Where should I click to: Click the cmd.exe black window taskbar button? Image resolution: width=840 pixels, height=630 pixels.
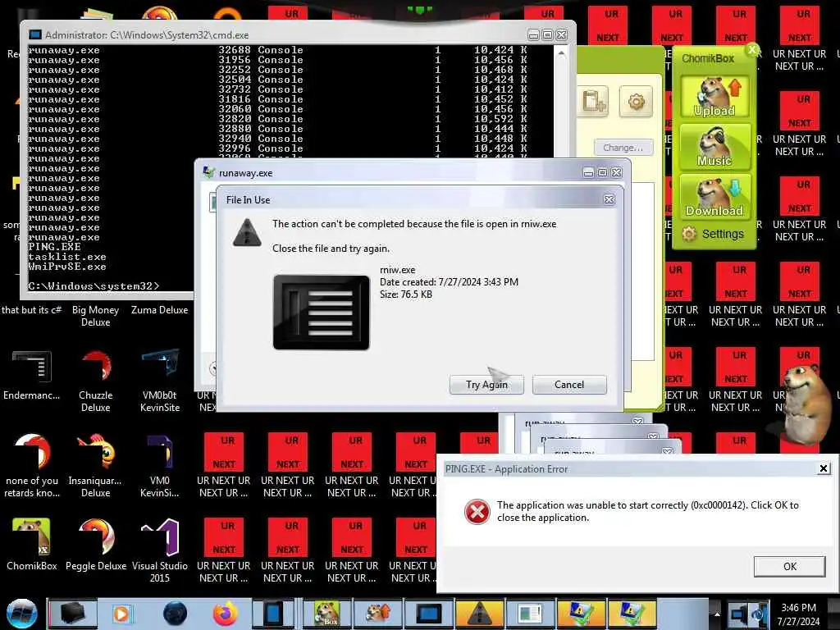tap(428, 614)
